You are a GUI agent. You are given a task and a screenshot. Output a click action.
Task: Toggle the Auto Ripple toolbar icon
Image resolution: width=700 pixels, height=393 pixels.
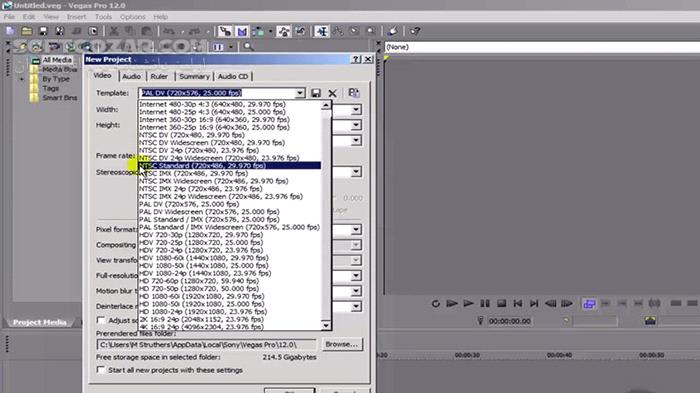point(258,31)
